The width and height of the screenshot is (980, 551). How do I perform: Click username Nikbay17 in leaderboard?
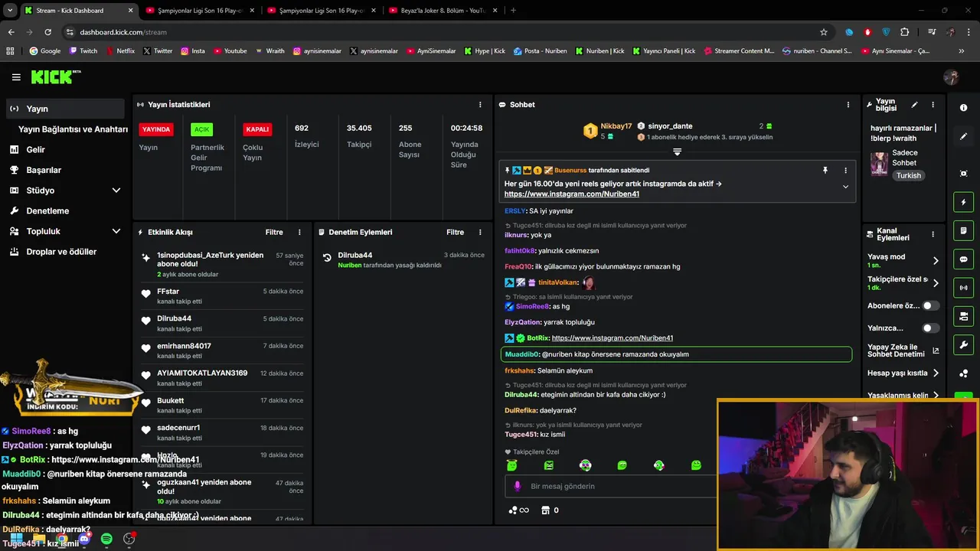pos(616,126)
